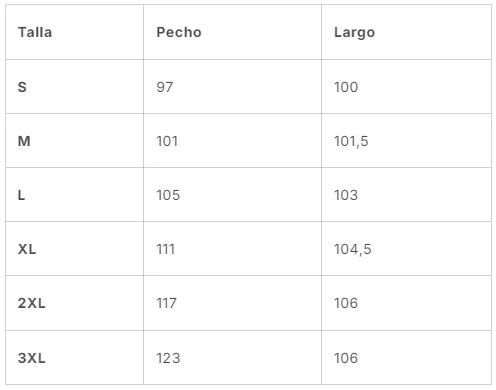This screenshot has width=496, height=390.
Task: Select the 3XL size row label
Action: point(32,358)
